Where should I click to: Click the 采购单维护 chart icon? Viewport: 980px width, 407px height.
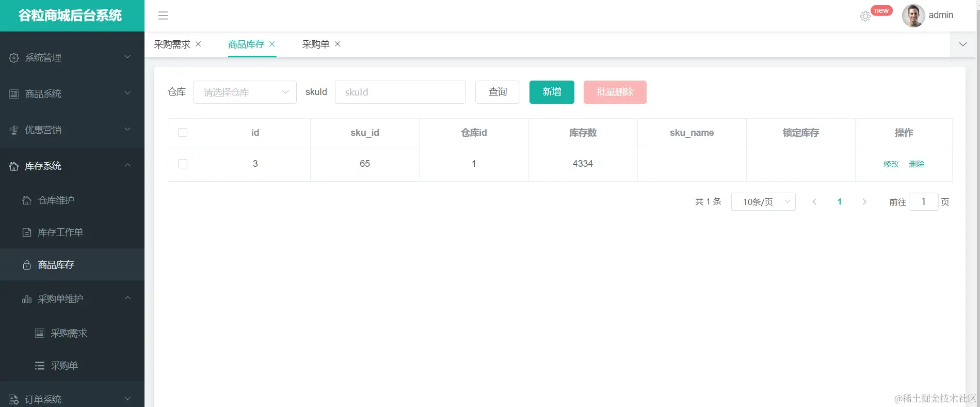[27, 299]
